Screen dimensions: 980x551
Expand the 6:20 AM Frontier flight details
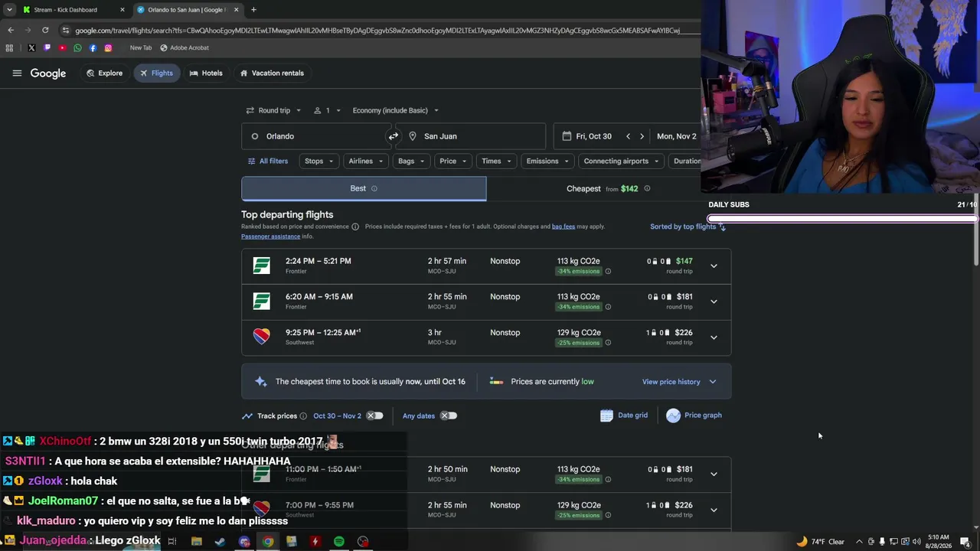pyautogui.click(x=714, y=302)
